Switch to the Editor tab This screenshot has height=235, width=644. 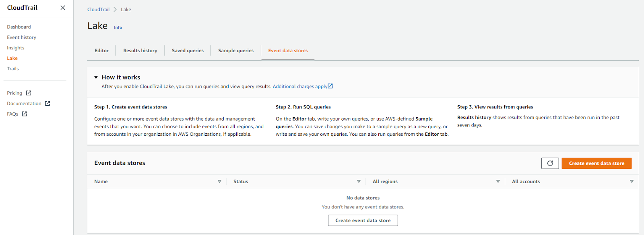101,51
